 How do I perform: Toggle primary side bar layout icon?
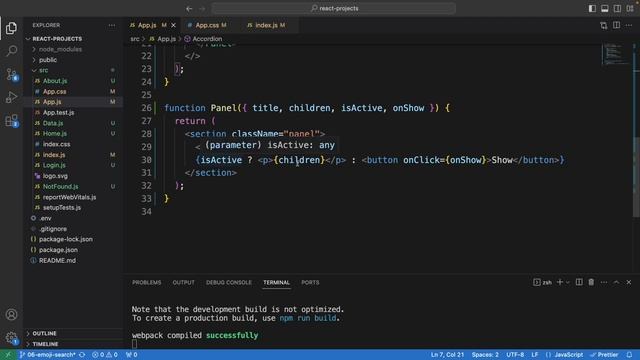coord(592,9)
